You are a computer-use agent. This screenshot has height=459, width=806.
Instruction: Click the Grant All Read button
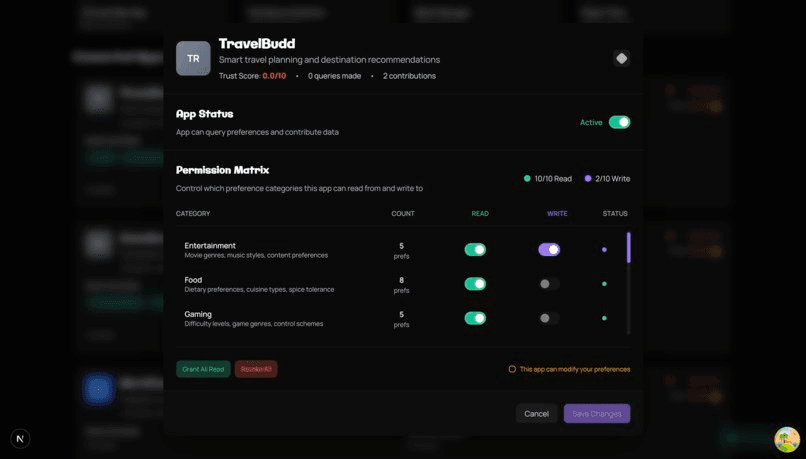point(203,369)
